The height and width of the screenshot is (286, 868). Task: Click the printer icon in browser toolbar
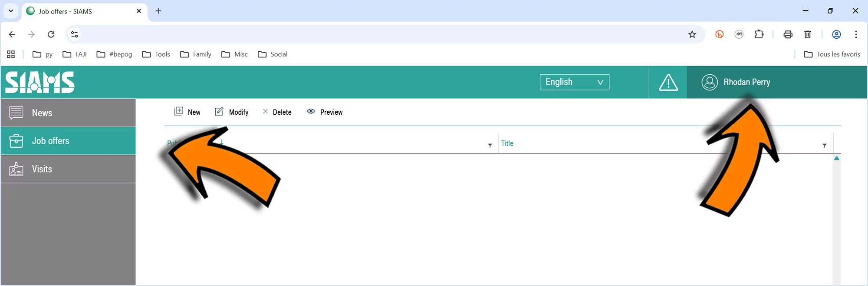point(788,34)
